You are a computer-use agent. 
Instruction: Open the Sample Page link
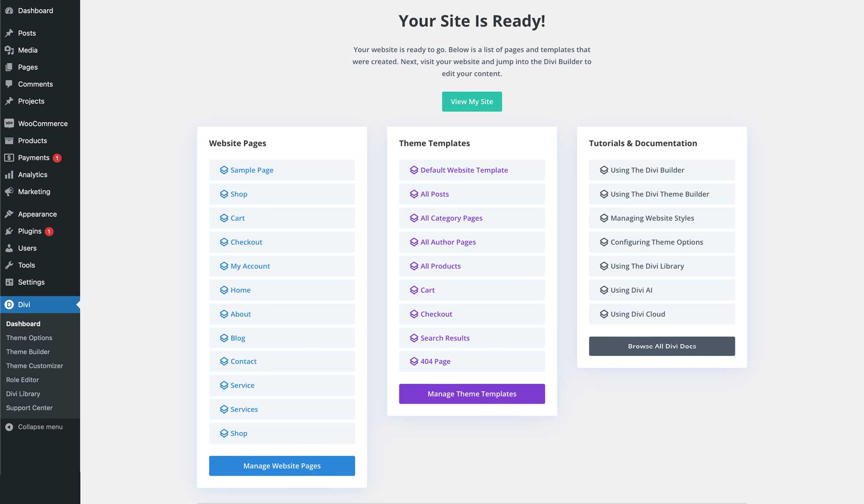pyautogui.click(x=252, y=170)
